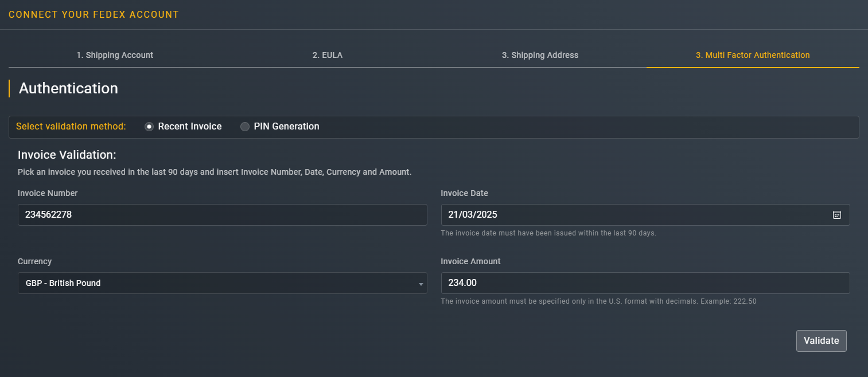Click the "Invoice Number" field label
The image size is (868, 377).
48,193
